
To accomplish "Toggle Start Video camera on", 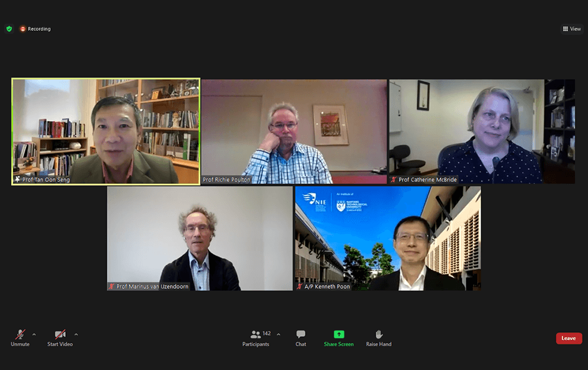I will [60, 338].
